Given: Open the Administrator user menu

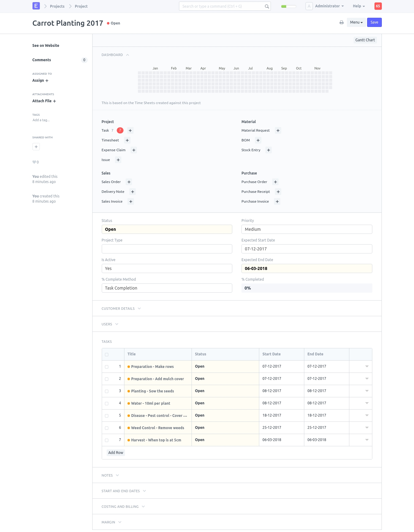Looking at the screenshot, I should [x=329, y=6].
